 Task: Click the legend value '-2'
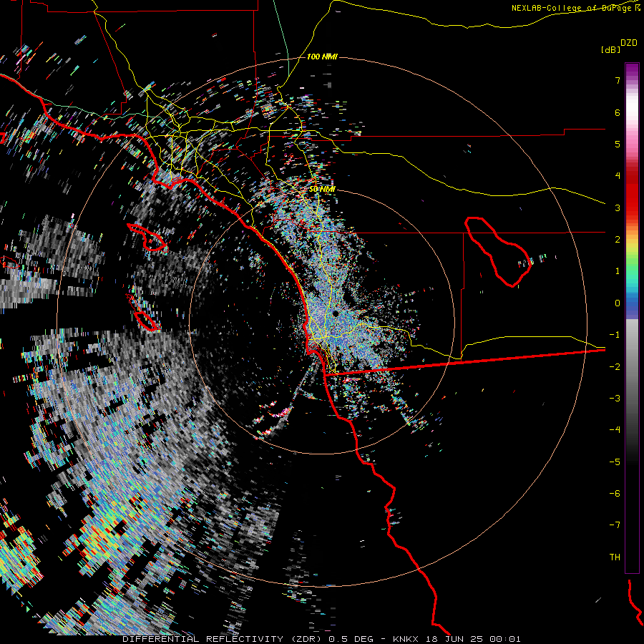615,366
